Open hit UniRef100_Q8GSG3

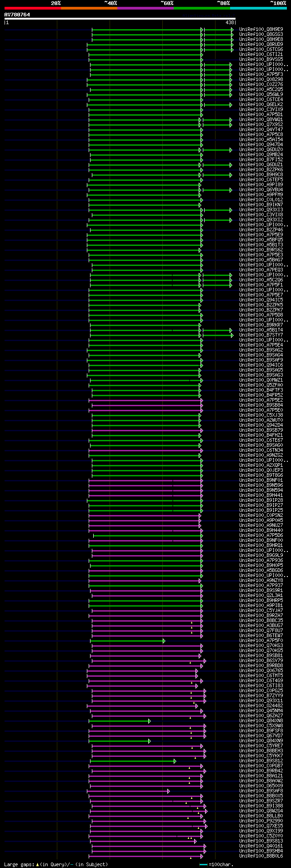tap(261, 34)
